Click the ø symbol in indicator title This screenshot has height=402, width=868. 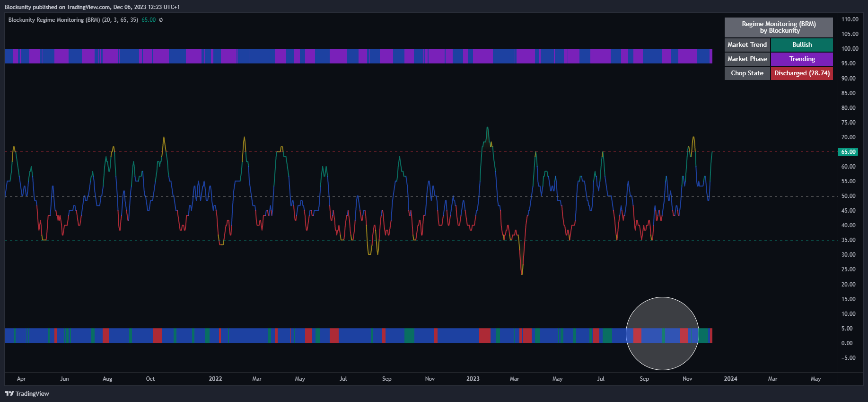coord(161,20)
